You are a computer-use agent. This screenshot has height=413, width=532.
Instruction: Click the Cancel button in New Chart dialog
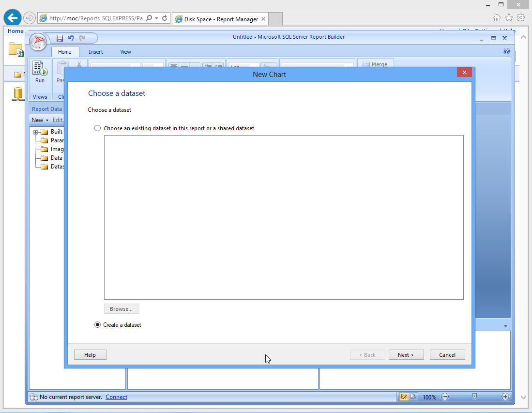coord(447,355)
